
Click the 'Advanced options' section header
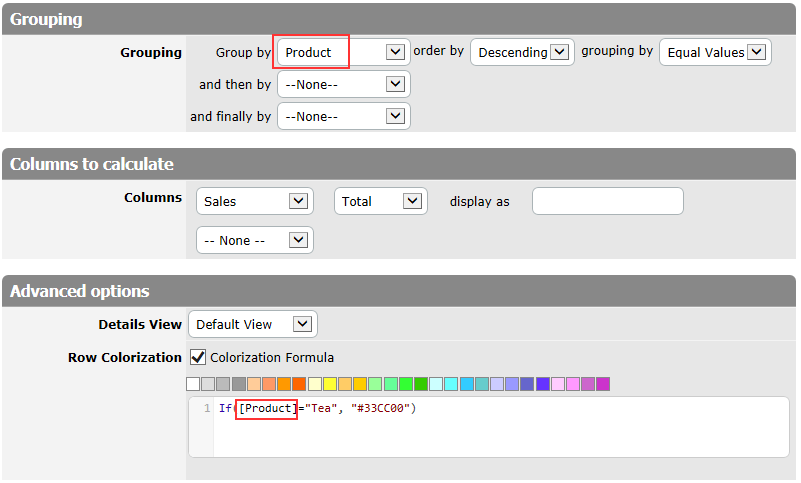(399, 291)
